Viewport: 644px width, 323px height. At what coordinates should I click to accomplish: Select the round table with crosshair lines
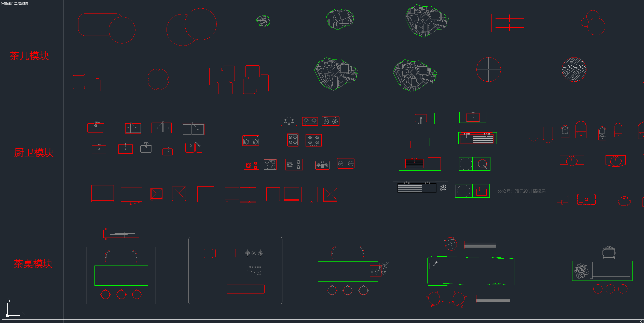click(488, 69)
